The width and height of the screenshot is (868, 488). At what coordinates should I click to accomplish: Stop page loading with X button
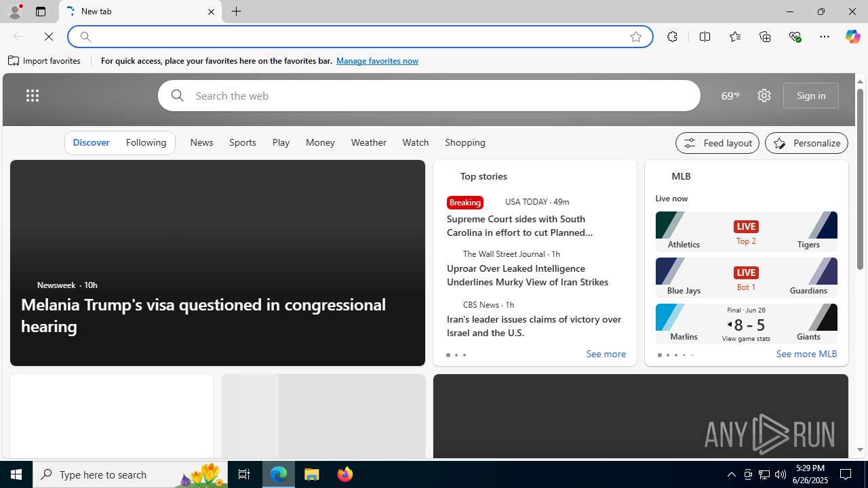pyautogui.click(x=49, y=37)
